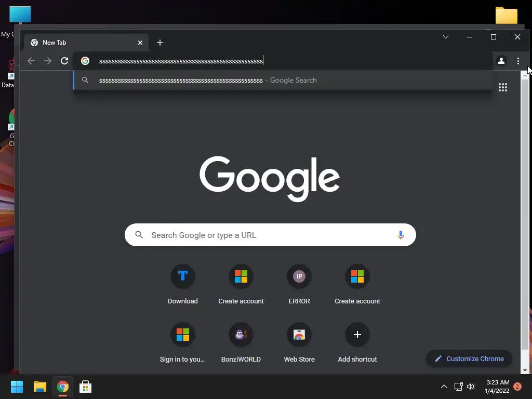Open the Download shortcut tile
532x399 pixels.
tap(182, 285)
